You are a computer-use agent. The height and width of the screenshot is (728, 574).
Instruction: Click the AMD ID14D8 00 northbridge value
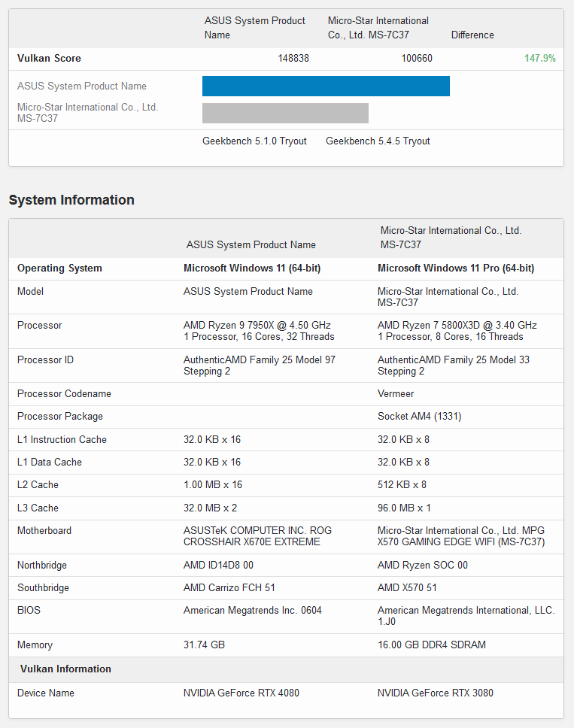point(218,565)
